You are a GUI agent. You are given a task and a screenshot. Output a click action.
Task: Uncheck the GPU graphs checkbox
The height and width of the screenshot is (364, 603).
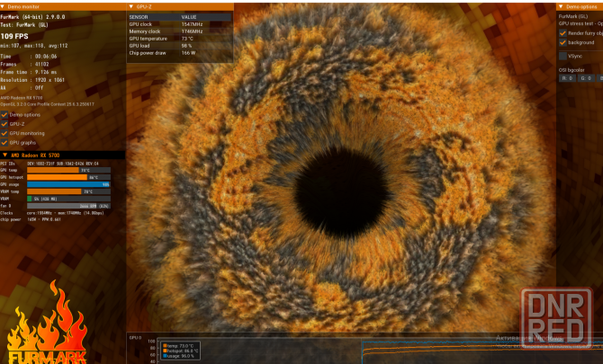point(4,142)
